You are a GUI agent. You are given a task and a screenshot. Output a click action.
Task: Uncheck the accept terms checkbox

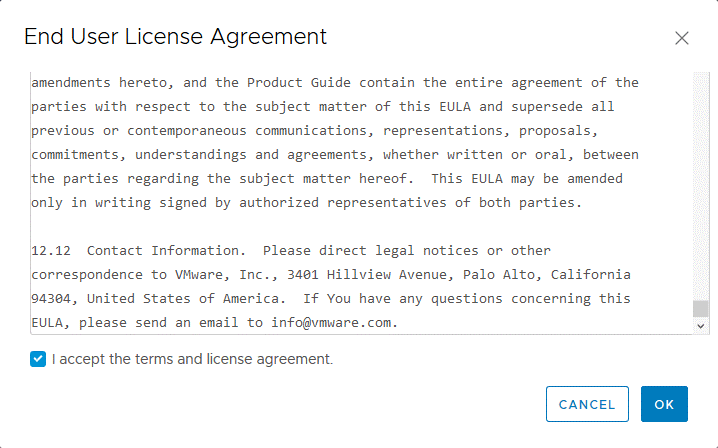(x=38, y=359)
